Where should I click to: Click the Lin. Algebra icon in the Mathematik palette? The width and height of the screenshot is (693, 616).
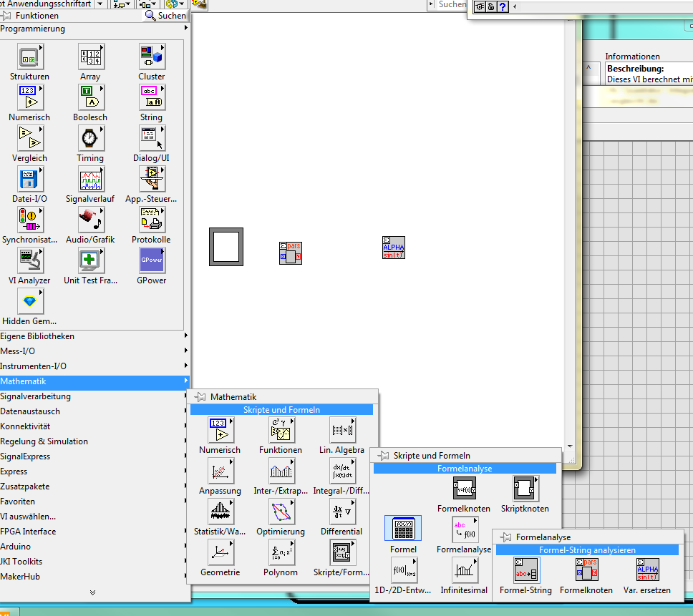(x=341, y=431)
